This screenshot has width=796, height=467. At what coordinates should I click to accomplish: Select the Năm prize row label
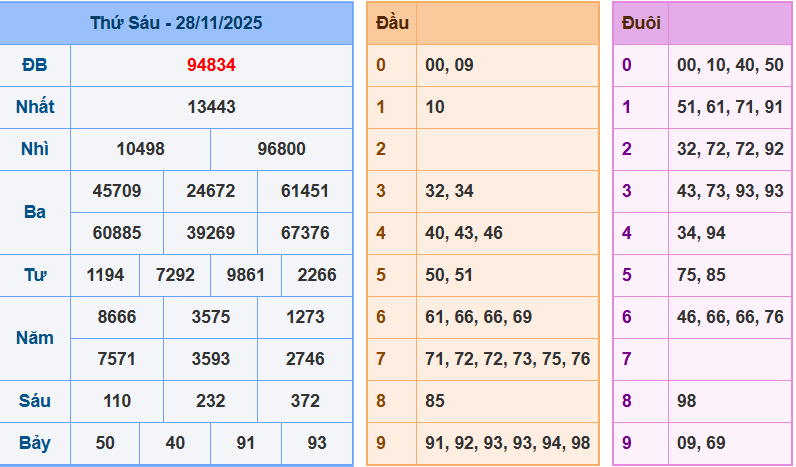click(x=35, y=338)
